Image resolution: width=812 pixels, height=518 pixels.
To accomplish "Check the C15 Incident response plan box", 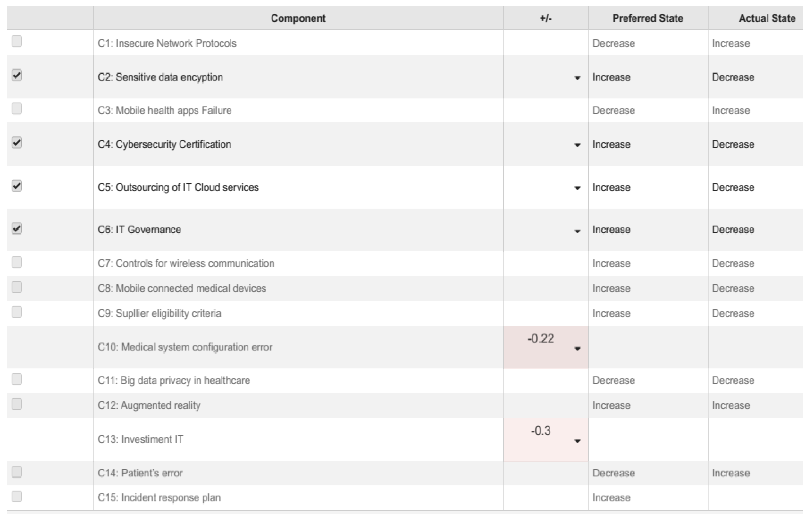I will coord(17,496).
